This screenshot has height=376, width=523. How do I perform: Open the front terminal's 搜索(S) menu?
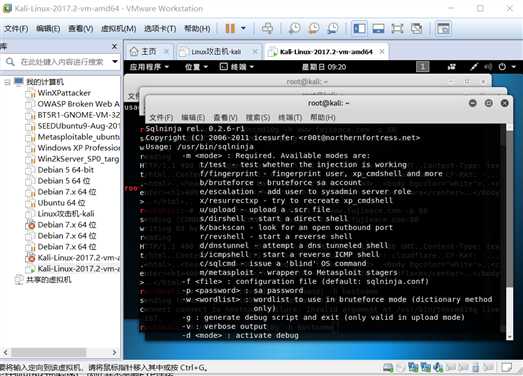(258, 117)
